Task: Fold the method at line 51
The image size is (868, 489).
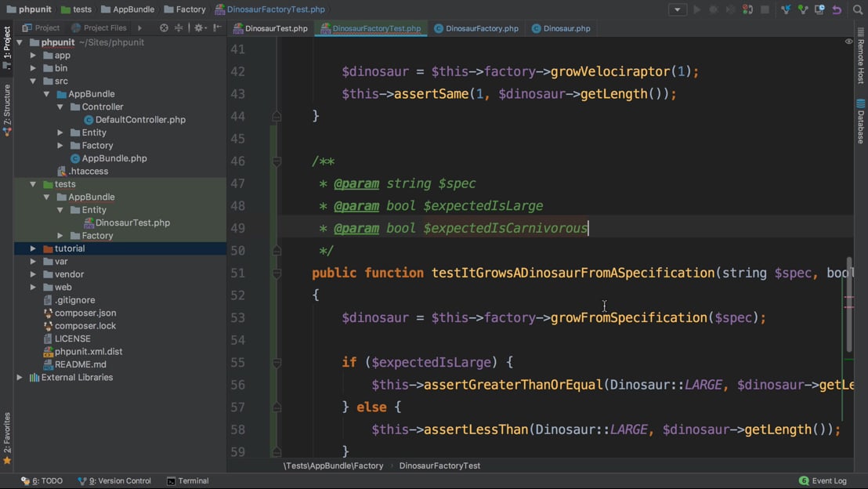Action: (277, 273)
